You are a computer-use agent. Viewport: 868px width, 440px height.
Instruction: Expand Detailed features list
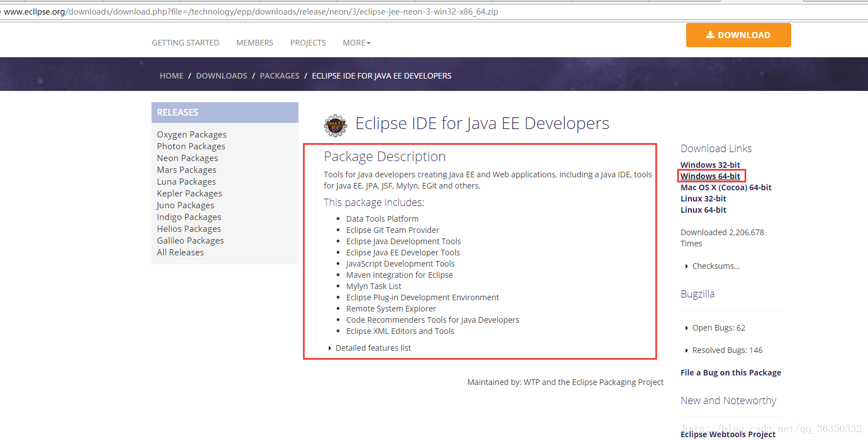click(x=370, y=348)
